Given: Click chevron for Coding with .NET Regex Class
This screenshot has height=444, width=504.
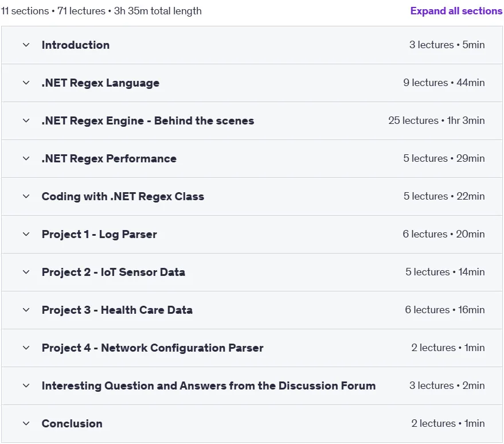Looking at the screenshot, I should [x=26, y=196].
